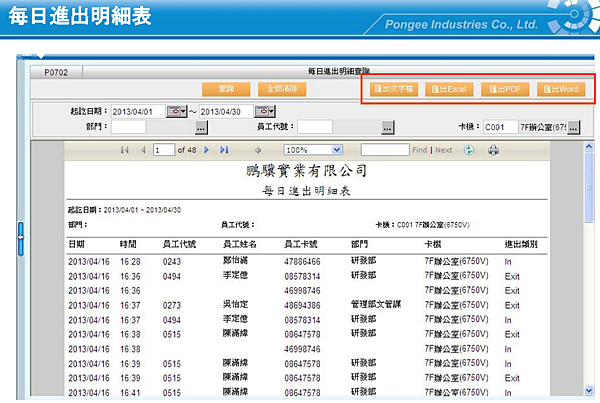Click time cell 16:41
Screen dimensions: 600x403
130,393
